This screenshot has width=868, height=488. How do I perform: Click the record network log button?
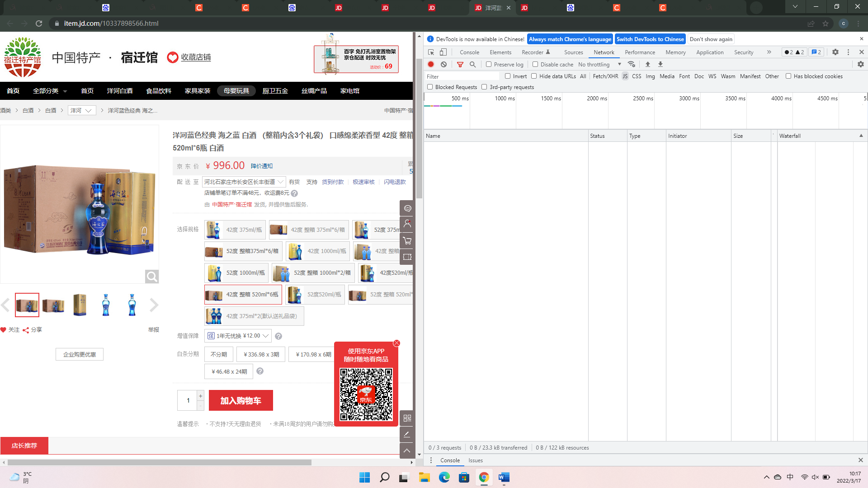(x=431, y=64)
